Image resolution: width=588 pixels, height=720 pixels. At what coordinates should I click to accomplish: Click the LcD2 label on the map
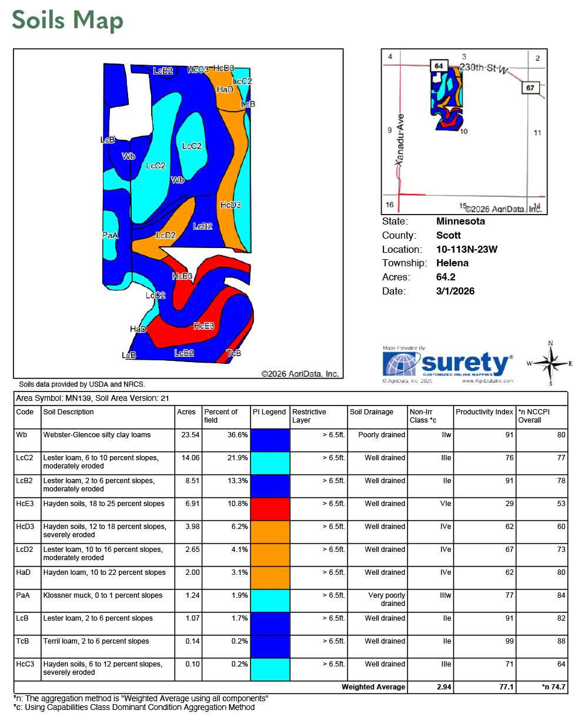(165, 235)
